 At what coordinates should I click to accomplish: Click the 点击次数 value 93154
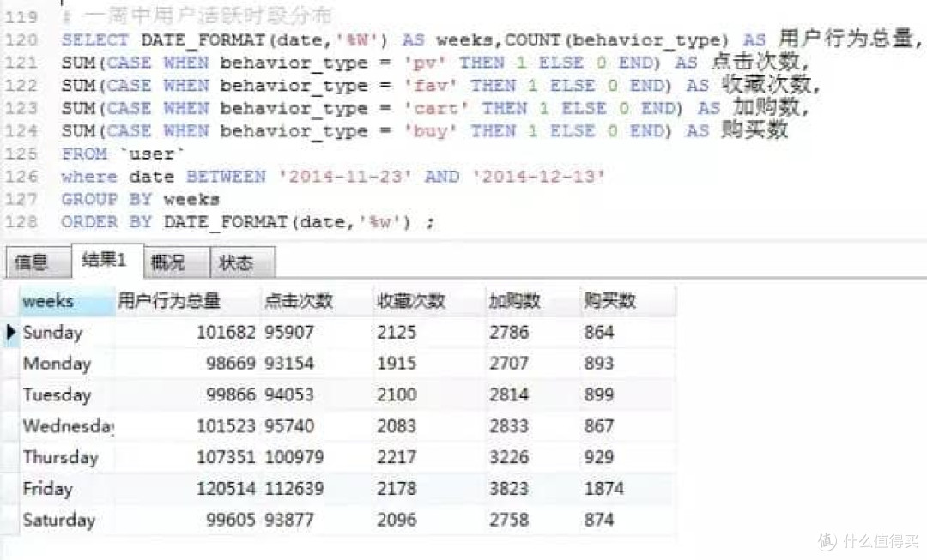(x=289, y=364)
